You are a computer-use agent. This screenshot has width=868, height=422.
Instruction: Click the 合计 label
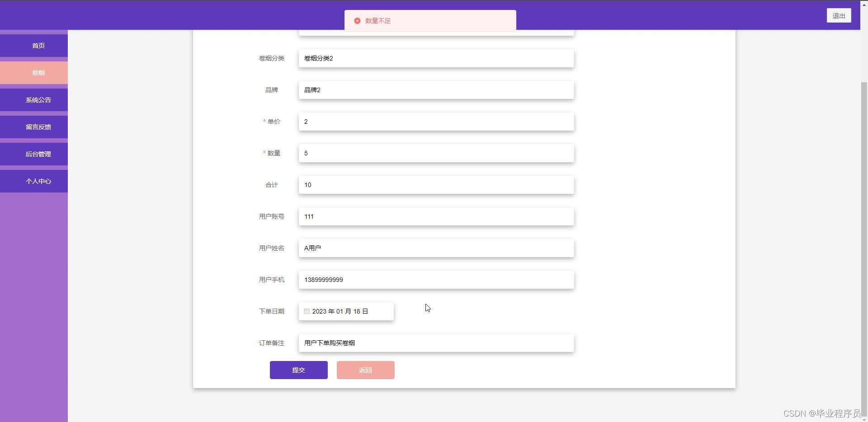[272, 185]
